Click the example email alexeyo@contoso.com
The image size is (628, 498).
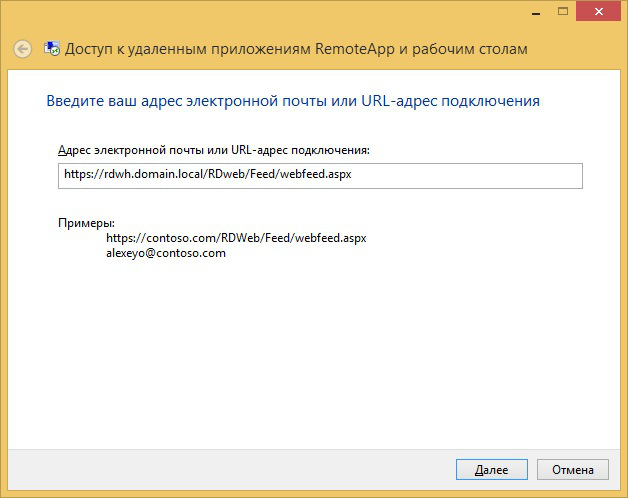coord(166,253)
